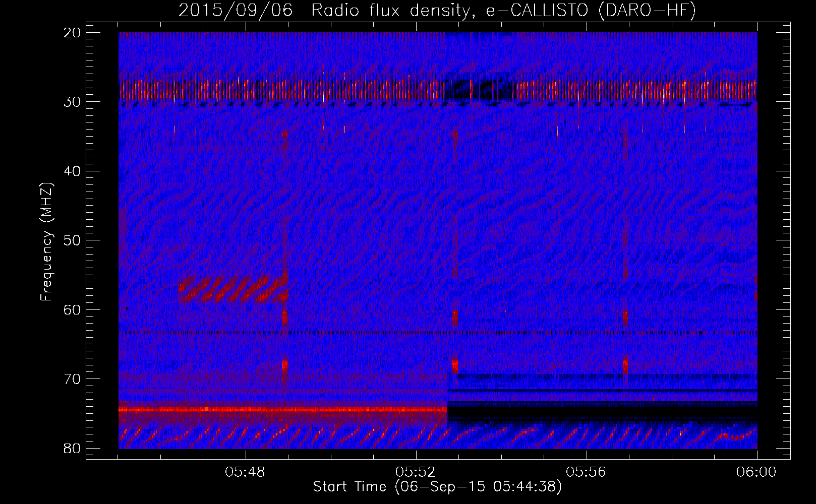Click the "Frequency (MHZ)" axis label
The height and width of the screenshot is (504, 816).
tap(46, 242)
